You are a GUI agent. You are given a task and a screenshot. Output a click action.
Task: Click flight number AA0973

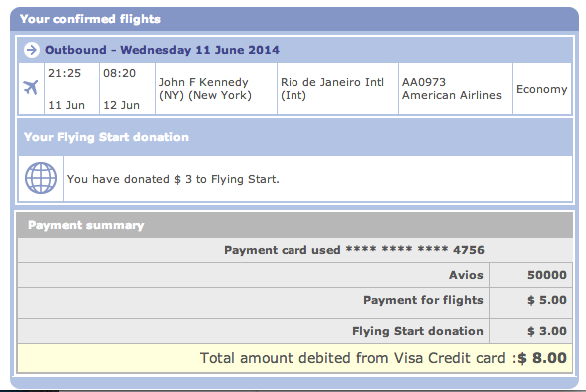(424, 82)
